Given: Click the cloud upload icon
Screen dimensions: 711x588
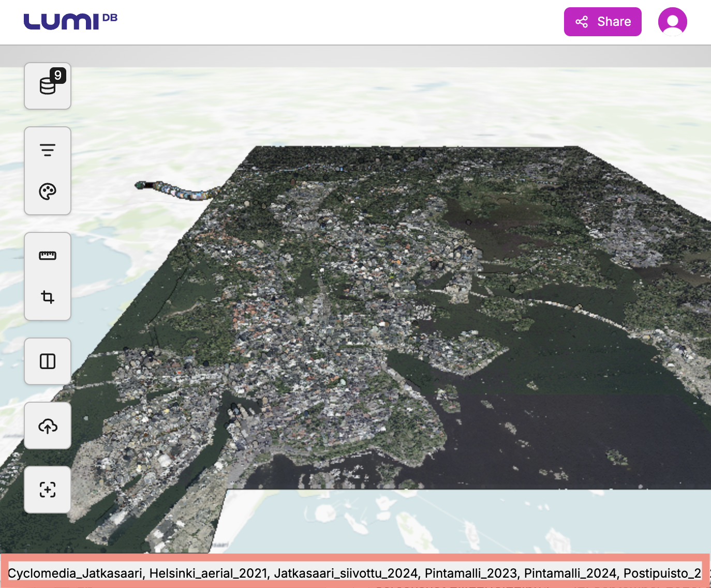Looking at the screenshot, I should (x=48, y=426).
